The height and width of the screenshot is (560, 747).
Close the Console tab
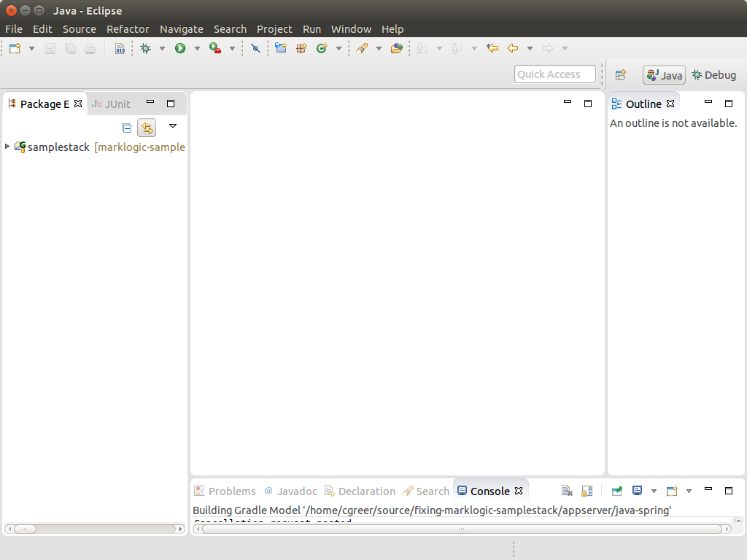coord(519,491)
